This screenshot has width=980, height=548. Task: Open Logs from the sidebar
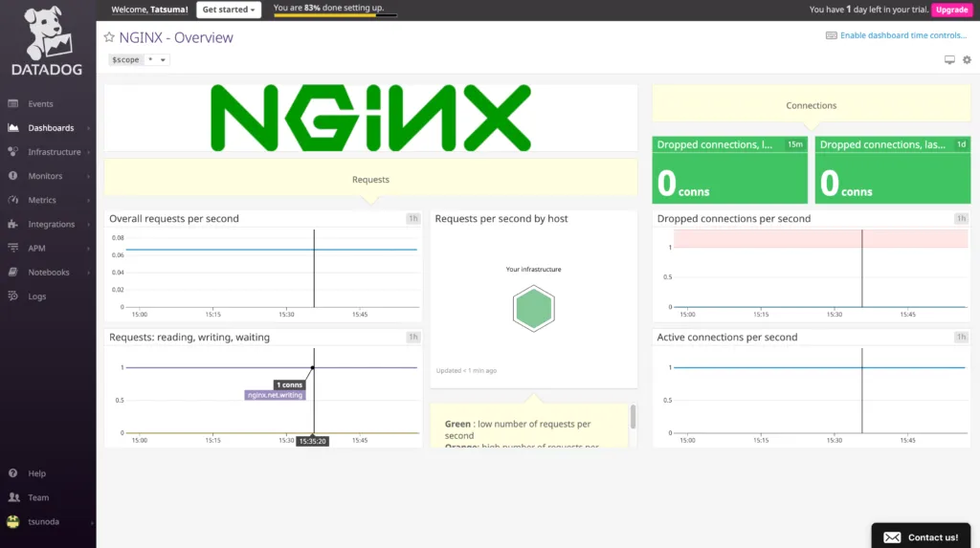click(x=37, y=296)
